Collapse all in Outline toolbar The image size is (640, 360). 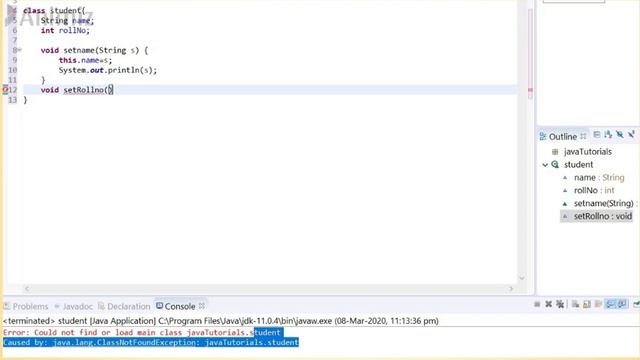[597, 135]
